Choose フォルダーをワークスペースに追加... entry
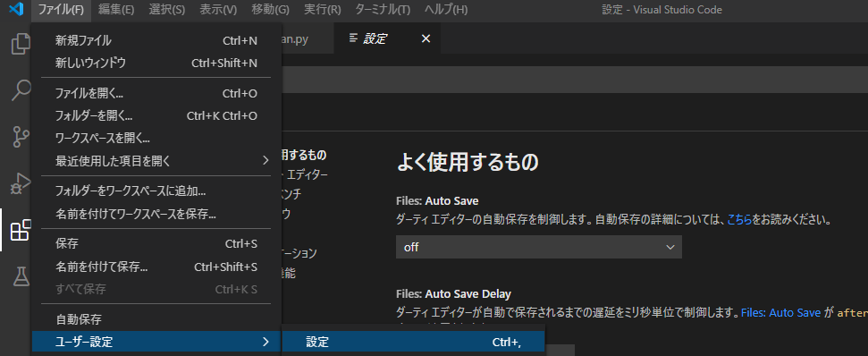 (156, 191)
